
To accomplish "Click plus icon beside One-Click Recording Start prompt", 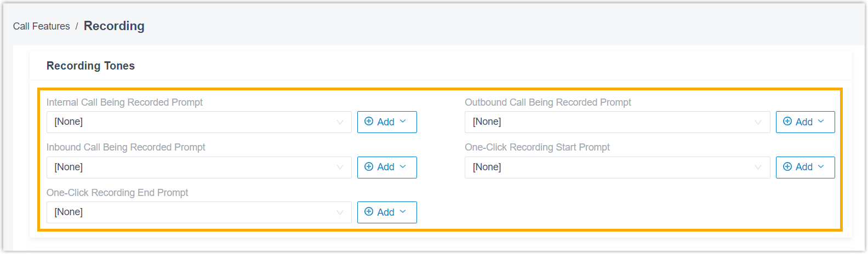I will tap(787, 167).
